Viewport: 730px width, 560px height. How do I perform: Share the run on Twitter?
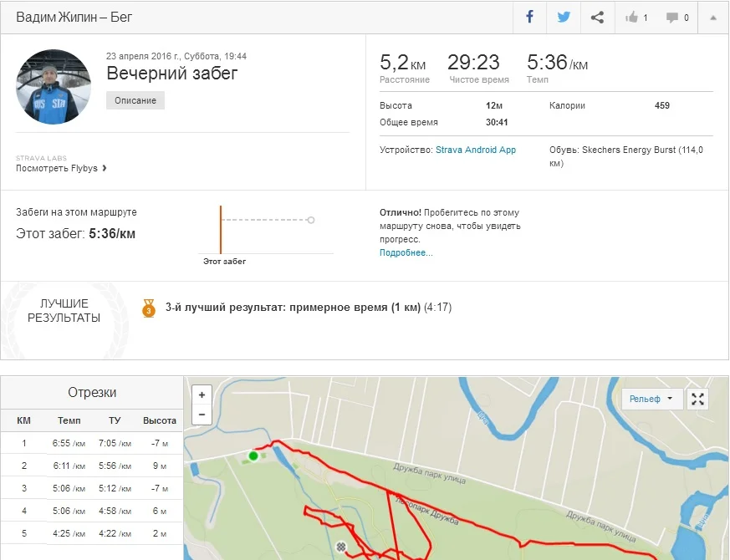coord(564,18)
